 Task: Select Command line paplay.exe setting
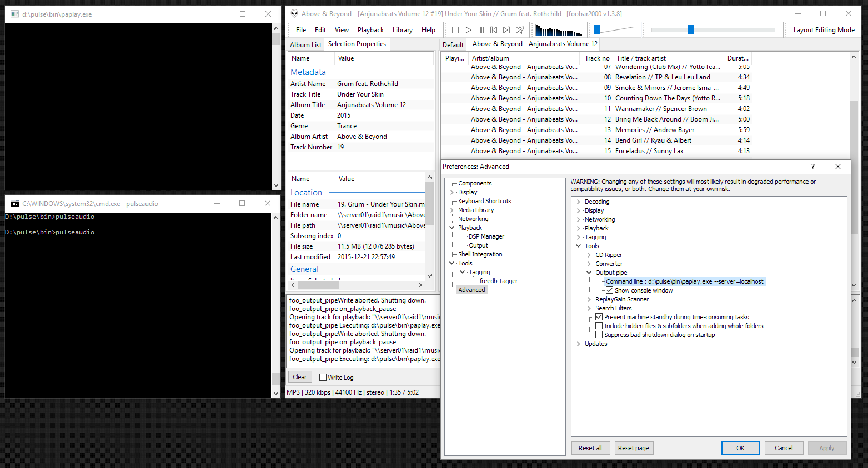(685, 281)
